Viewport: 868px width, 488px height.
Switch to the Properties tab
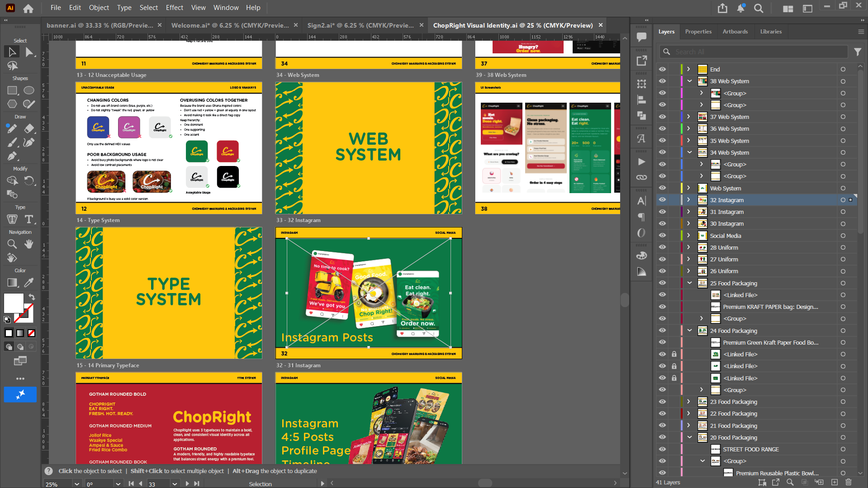point(698,32)
